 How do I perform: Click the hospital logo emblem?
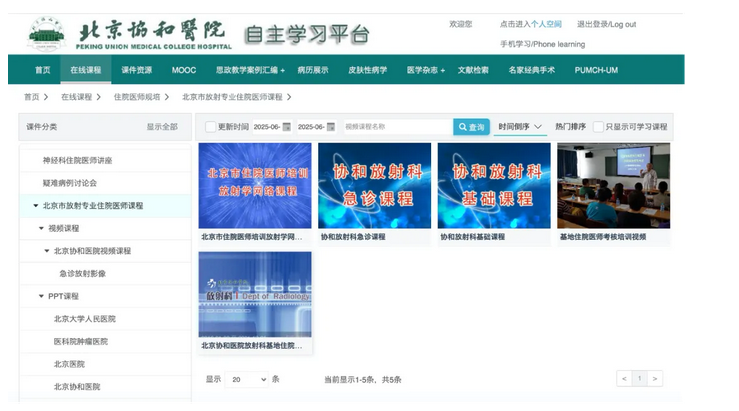tap(46, 34)
